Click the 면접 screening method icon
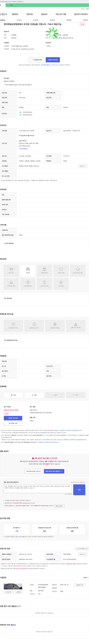The height and width of the screenshot is (644, 89). tap(34, 395)
